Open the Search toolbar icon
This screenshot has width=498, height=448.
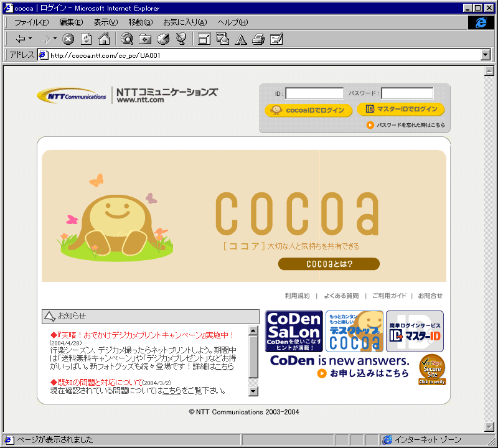(x=127, y=39)
